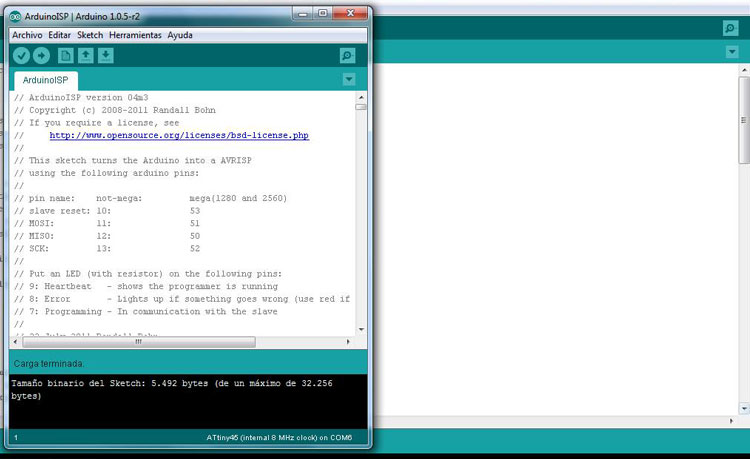Viewport: 750px width, 459px height.
Task: Click the horizontal scrollbar right arrow
Action: click(x=348, y=342)
